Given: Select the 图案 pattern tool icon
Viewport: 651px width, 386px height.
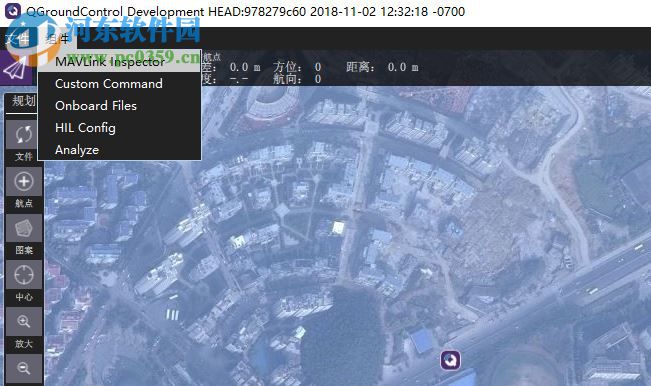Looking at the screenshot, I should pos(24,228).
